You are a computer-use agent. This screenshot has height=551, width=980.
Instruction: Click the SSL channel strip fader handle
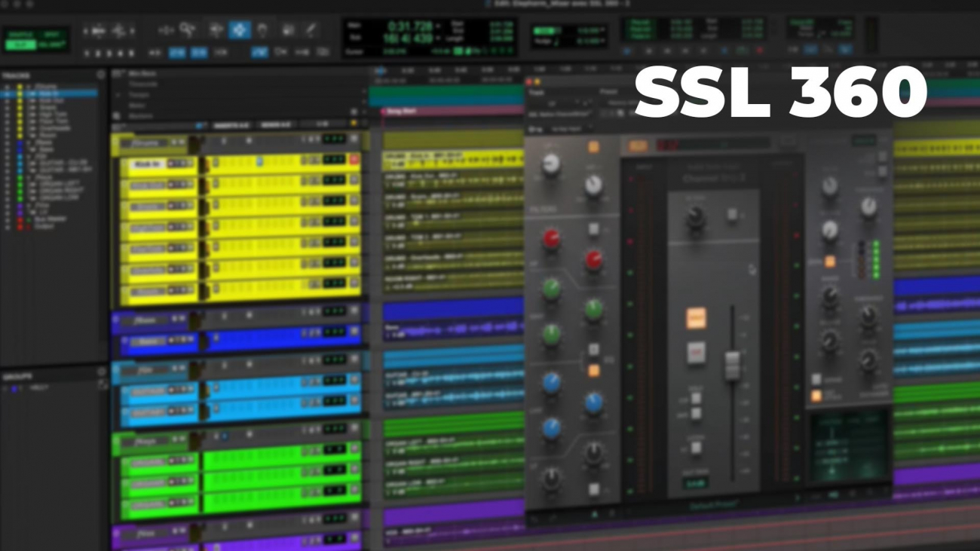coord(732,366)
